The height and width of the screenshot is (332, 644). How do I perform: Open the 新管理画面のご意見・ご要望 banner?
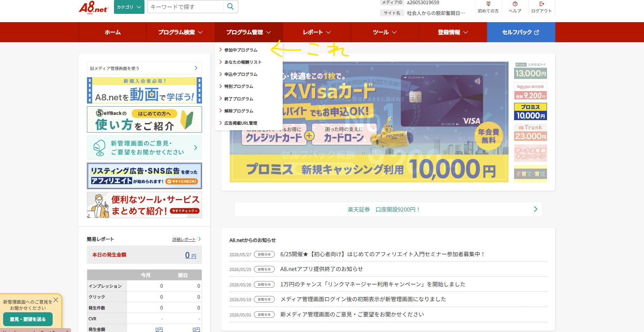tap(144, 148)
